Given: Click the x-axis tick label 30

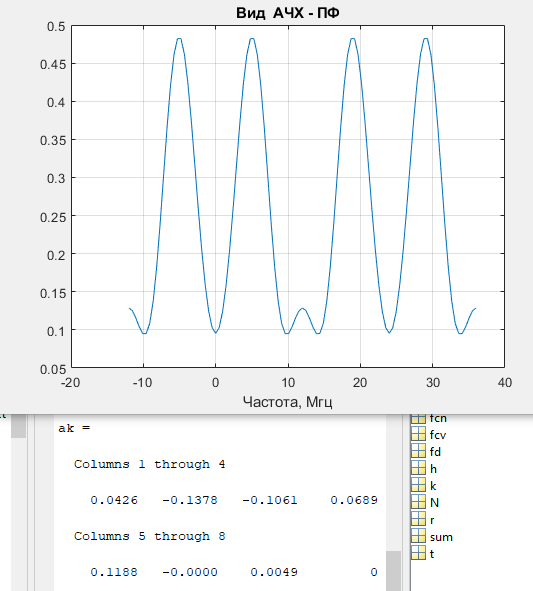Looking at the screenshot, I should (433, 383).
